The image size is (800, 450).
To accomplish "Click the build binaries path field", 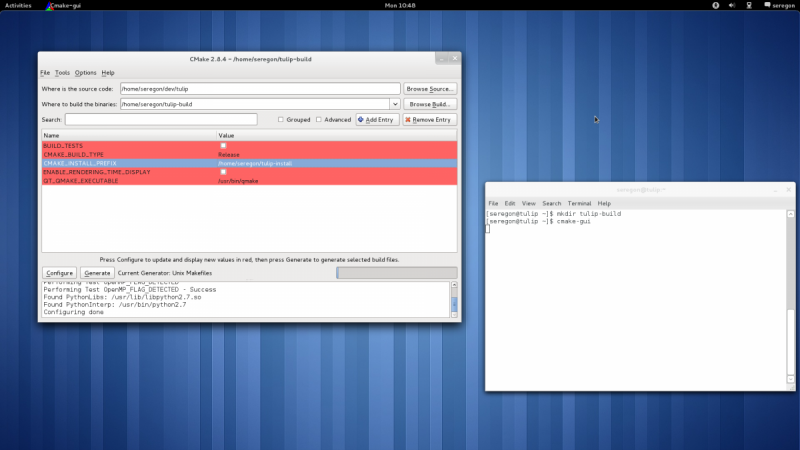I will [x=255, y=104].
